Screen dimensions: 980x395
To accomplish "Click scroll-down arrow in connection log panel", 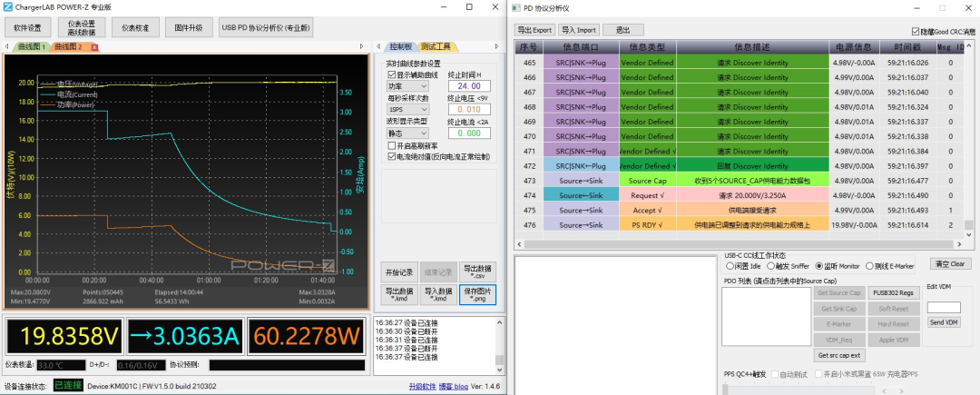I will click(x=499, y=370).
